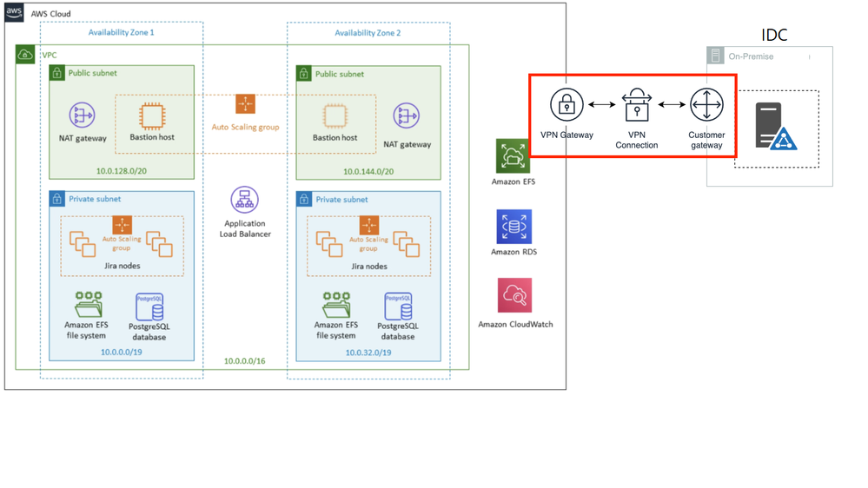Click NAT gateway icon in Availability Zone 1
Viewport: 868px width, 488px height.
point(82,115)
